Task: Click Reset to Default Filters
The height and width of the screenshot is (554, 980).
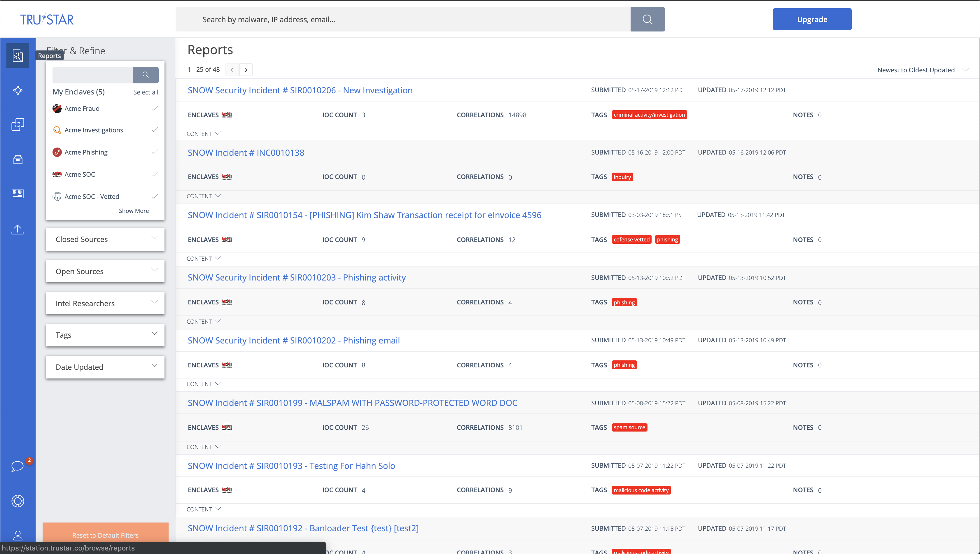Action: [105, 535]
